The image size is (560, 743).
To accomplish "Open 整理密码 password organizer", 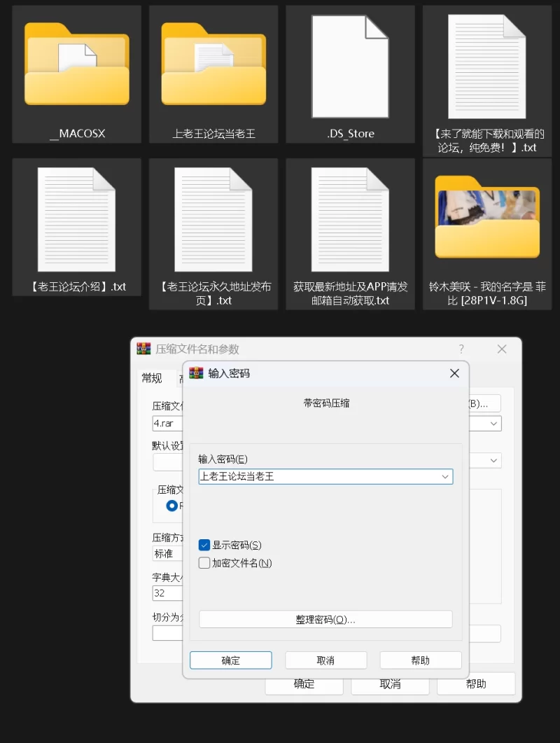I will click(325, 620).
